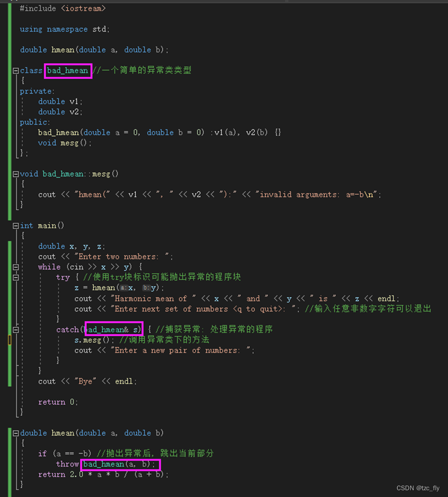Click the 'private:' access specifier
Viewport: 448px width, 497px height.
tap(37, 91)
